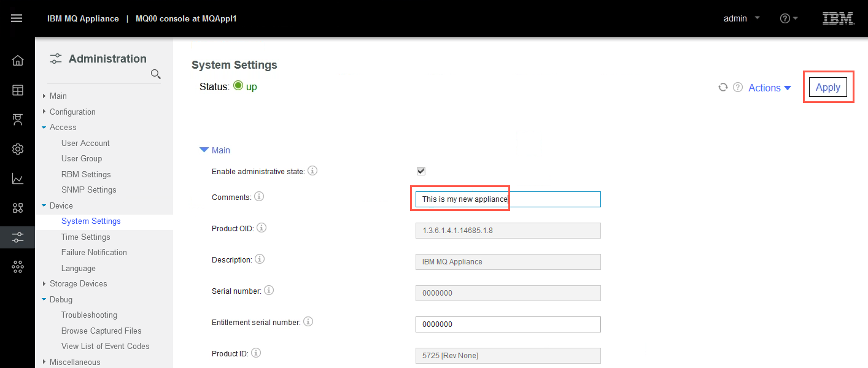868x368 pixels.
Task: Collapse the Debug tree node
Action: (x=44, y=300)
